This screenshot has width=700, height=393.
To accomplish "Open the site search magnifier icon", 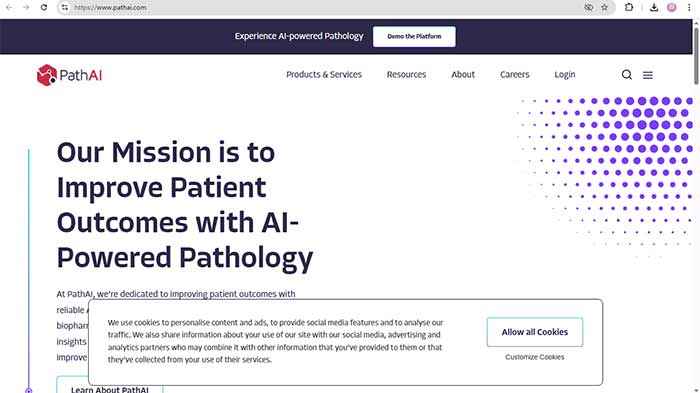I will (627, 75).
